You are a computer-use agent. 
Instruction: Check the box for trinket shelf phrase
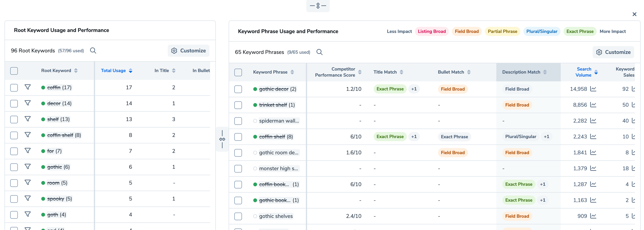(x=238, y=105)
